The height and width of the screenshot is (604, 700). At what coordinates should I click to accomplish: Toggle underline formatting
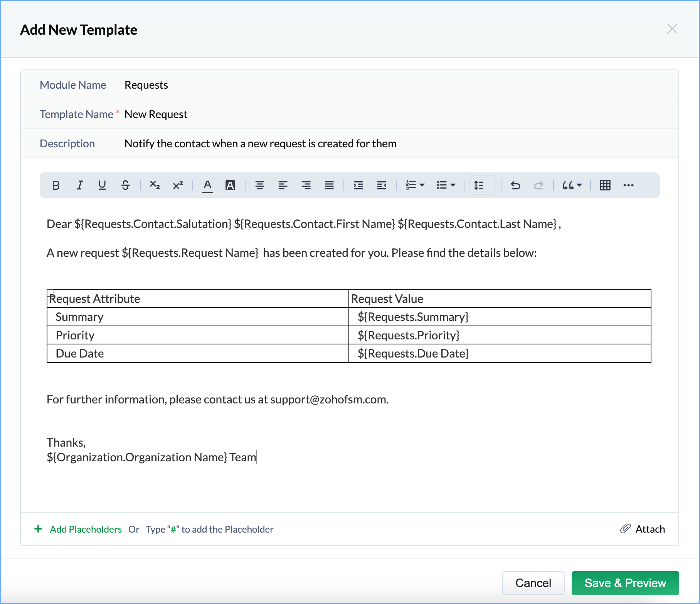[102, 186]
